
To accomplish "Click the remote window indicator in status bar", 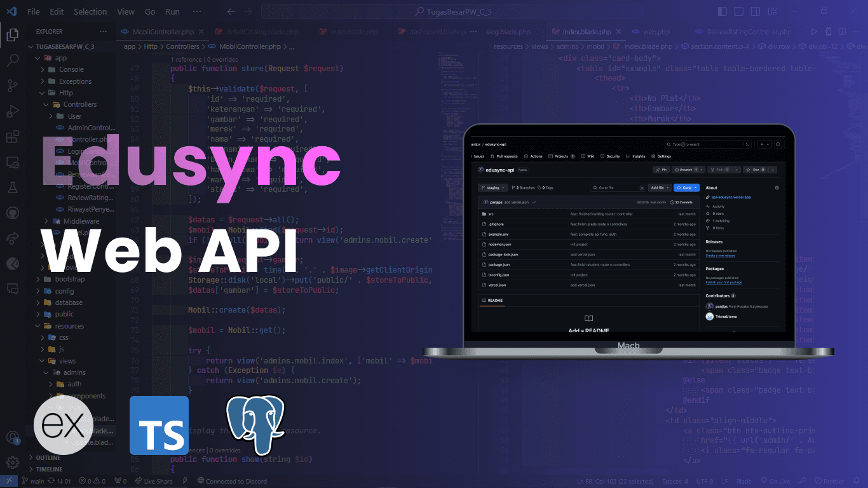I will 8,482.
